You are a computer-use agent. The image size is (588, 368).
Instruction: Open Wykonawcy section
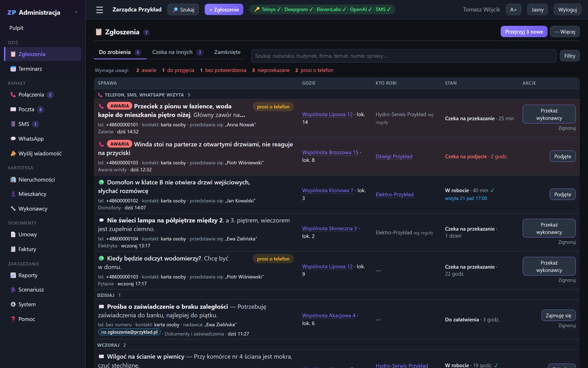coord(43,209)
